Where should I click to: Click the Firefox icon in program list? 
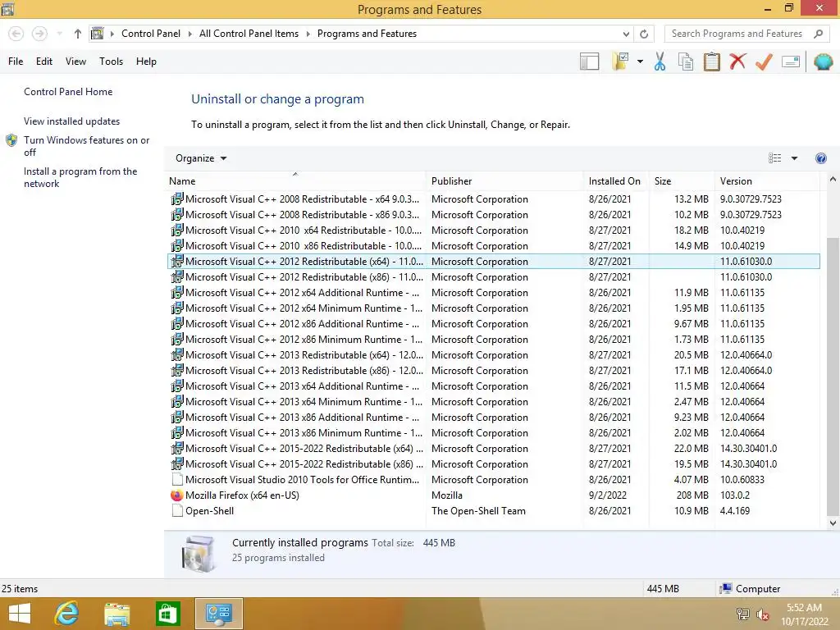[177, 495]
